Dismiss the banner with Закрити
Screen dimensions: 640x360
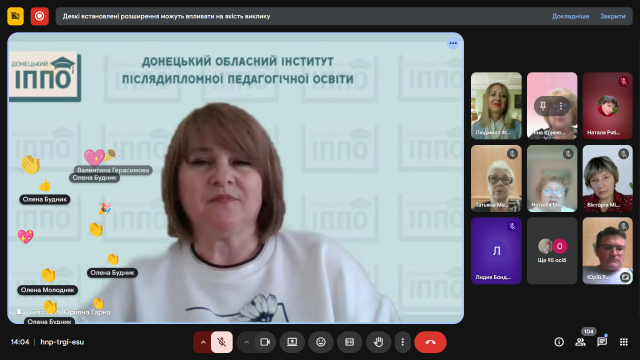[x=613, y=16]
